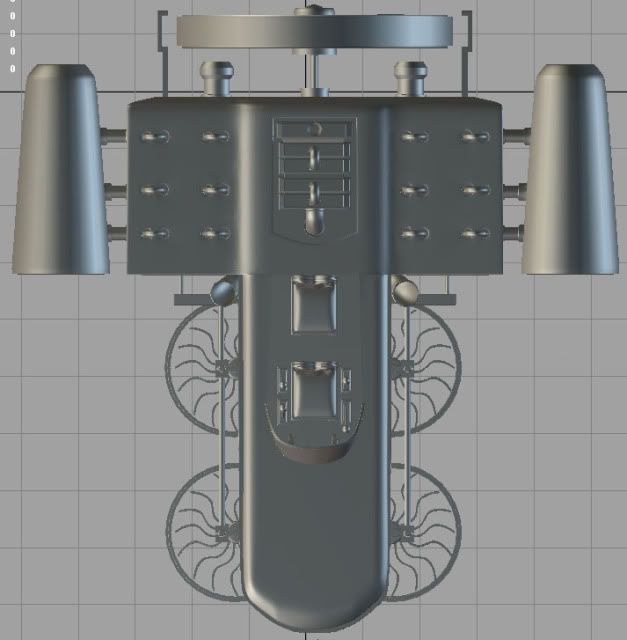Select the square hatch above the crescent visor
The width and height of the screenshot is (627, 640).
[314, 389]
